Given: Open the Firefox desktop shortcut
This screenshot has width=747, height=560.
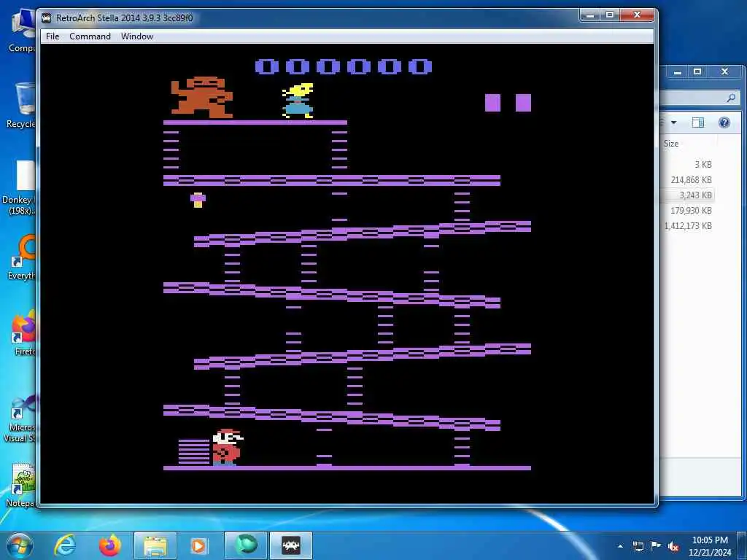Looking at the screenshot, I should point(24,333).
